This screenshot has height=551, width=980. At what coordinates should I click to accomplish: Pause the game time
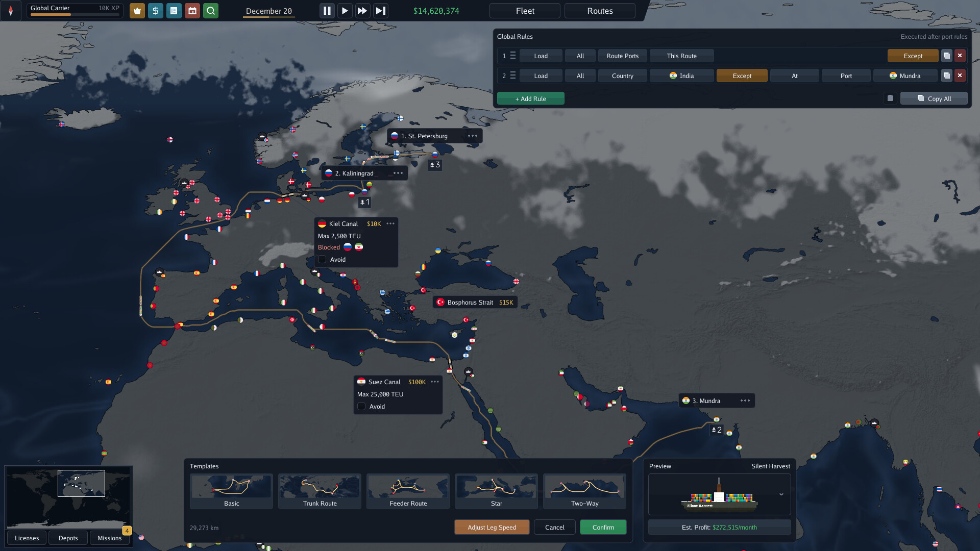tap(327, 11)
